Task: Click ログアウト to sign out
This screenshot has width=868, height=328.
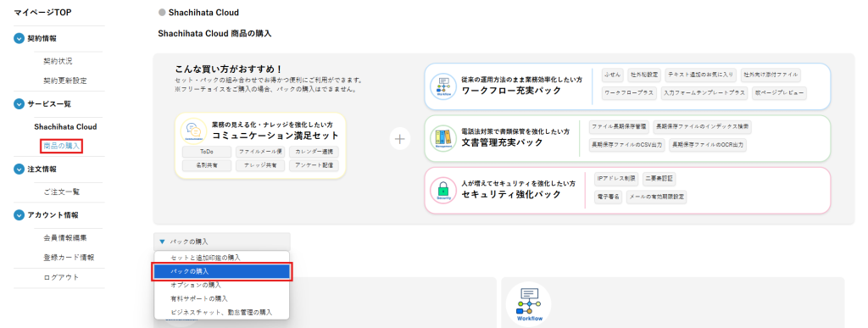Action: pyautogui.click(x=61, y=277)
